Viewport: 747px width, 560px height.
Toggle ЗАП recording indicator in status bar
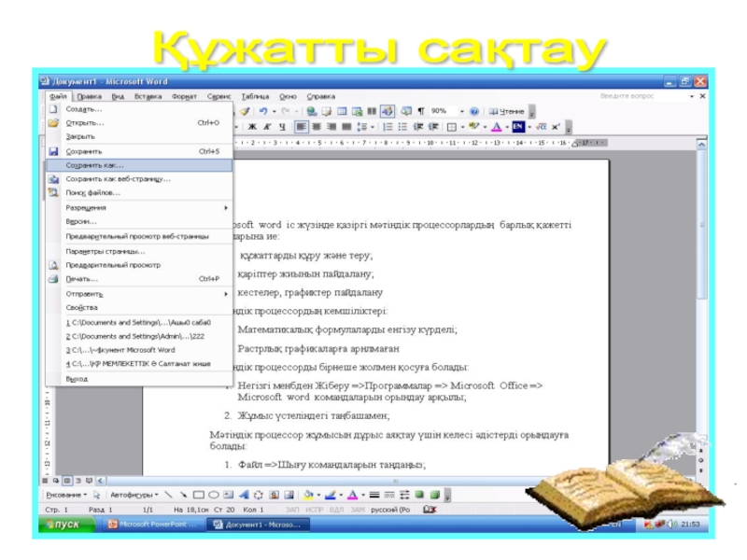[x=292, y=510]
